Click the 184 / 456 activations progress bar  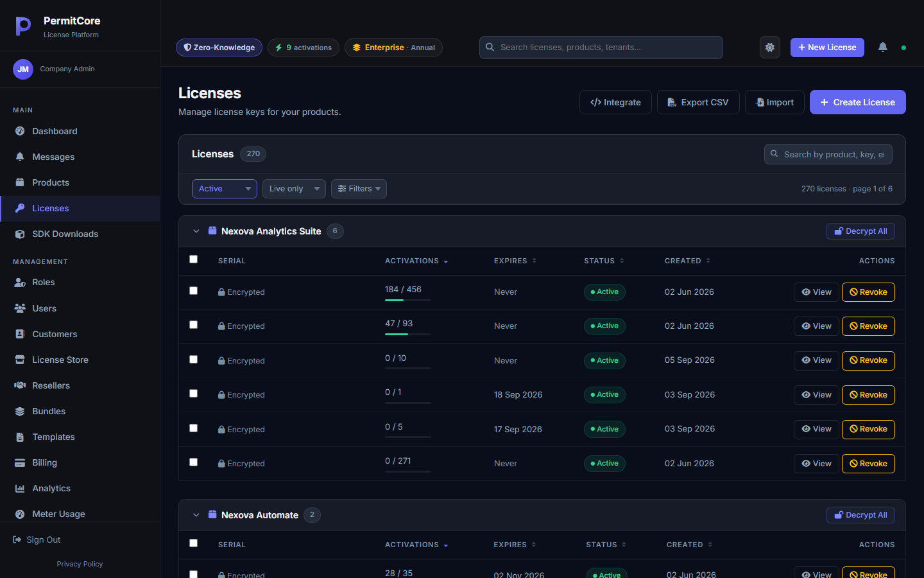pyautogui.click(x=408, y=300)
